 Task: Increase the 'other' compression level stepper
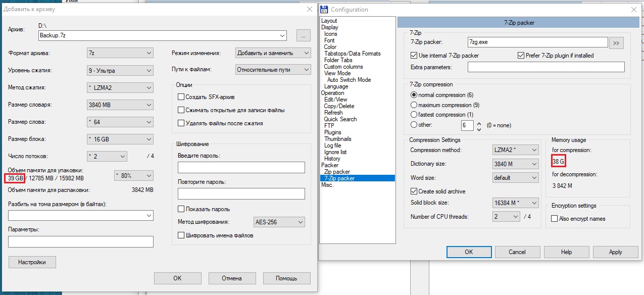click(478, 122)
